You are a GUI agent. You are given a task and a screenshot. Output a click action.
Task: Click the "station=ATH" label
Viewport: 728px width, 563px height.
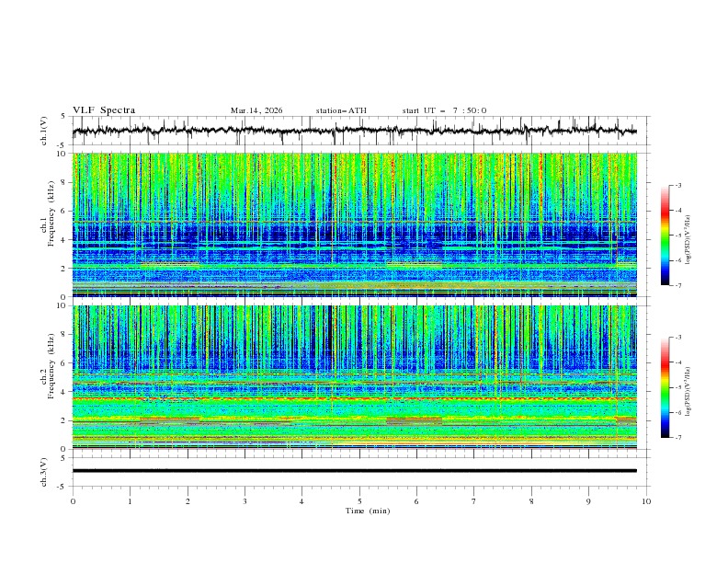pyautogui.click(x=341, y=110)
